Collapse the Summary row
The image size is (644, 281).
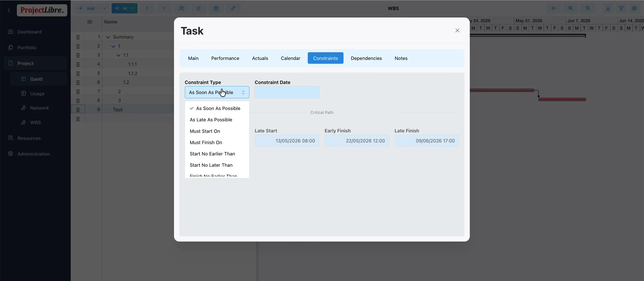click(x=108, y=37)
